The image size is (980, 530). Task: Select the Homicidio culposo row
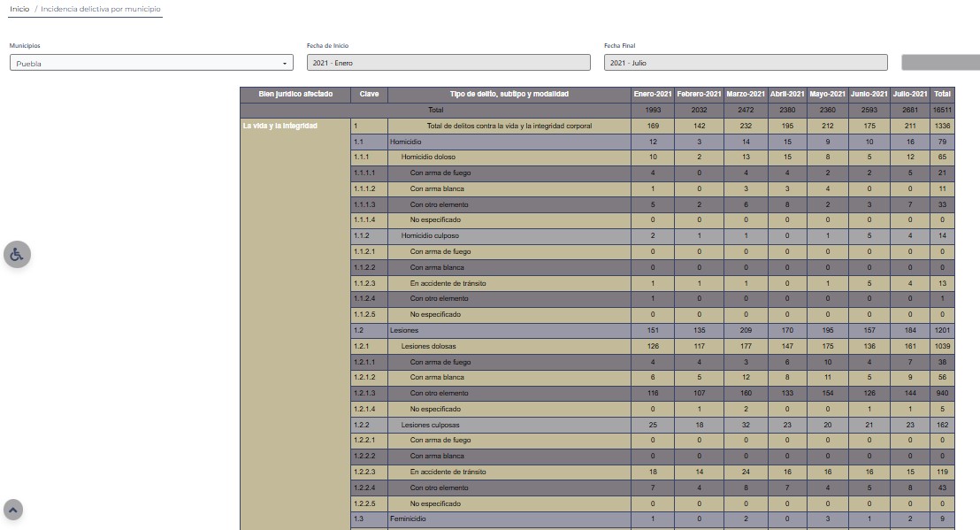(x=429, y=236)
